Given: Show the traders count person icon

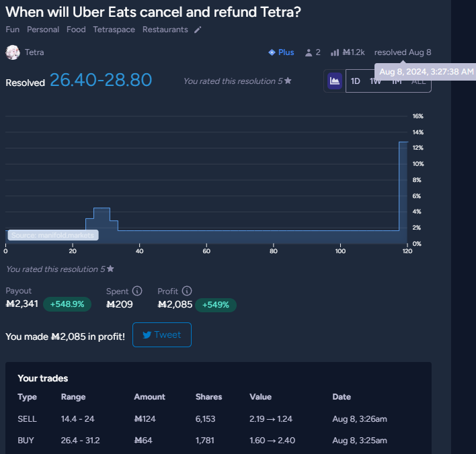Looking at the screenshot, I should click(309, 53).
